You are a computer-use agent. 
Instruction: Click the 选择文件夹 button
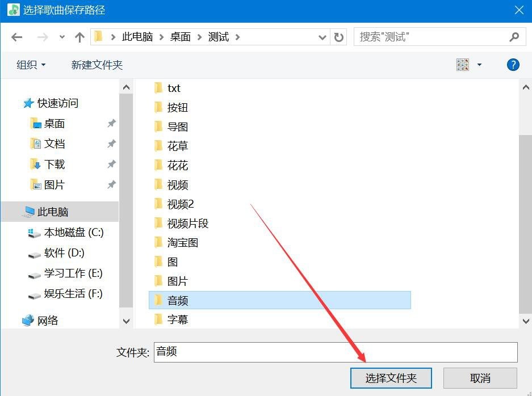(391, 378)
